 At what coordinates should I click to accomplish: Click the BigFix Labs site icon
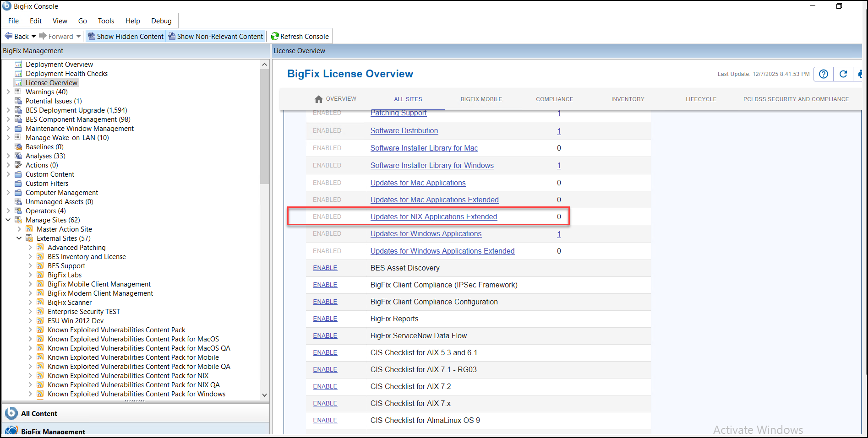[x=40, y=275]
